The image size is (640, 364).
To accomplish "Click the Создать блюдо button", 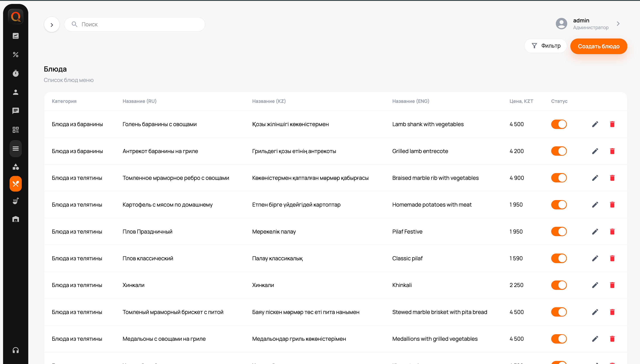I will 598,46.
